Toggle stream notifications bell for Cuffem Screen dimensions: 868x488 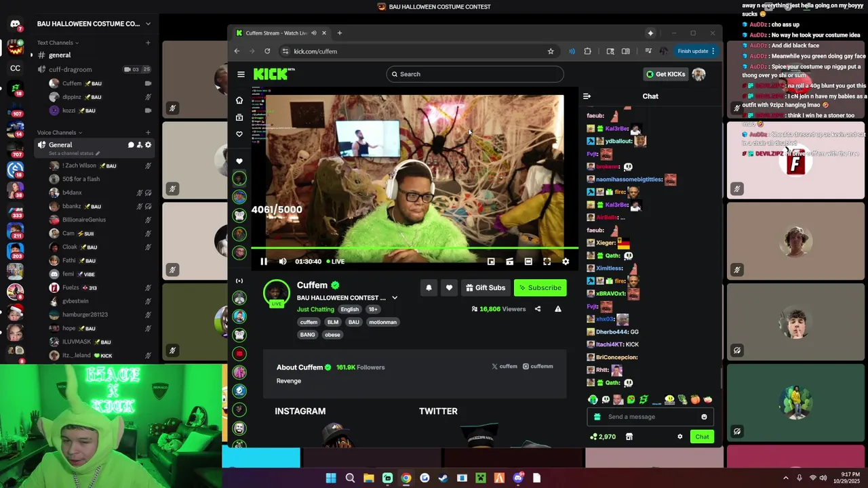[429, 288]
